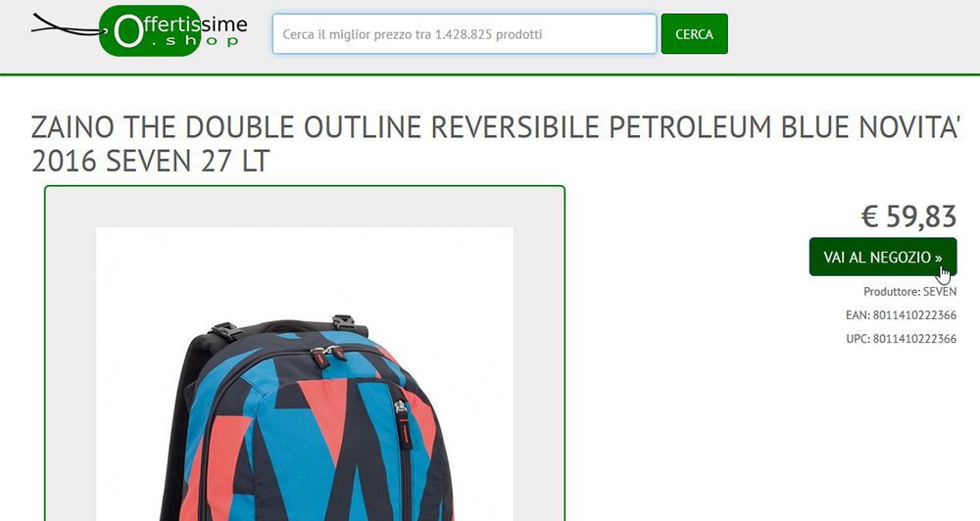Click the Produttore: SEVEN label
The width and height of the screenshot is (980, 521).
pyautogui.click(x=910, y=291)
